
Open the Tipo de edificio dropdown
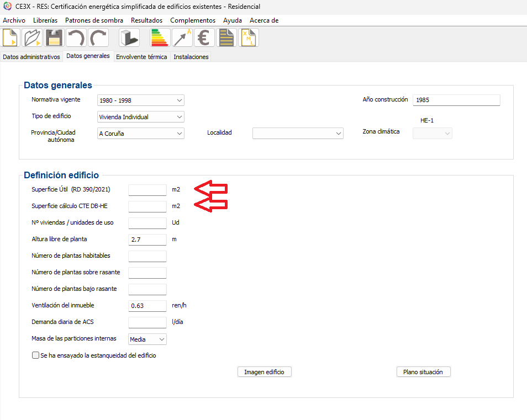point(141,117)
